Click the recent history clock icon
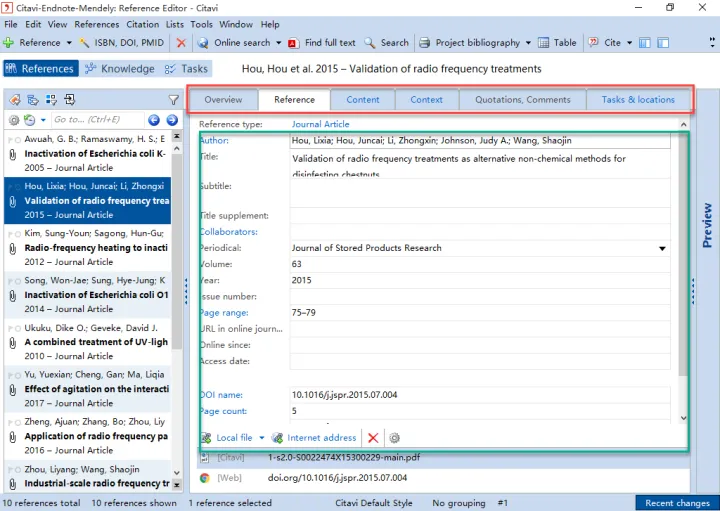The height and width of the screenshot is (511, 720). tap(29, 120)
